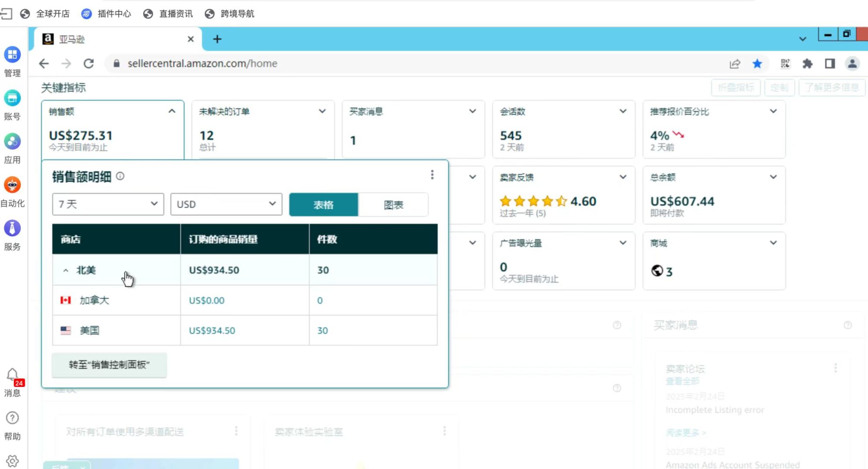The height and width of the screenshot is (469, 868).
Task: Click the US$0.00 value for 加拿大
Action: point(207,301)
